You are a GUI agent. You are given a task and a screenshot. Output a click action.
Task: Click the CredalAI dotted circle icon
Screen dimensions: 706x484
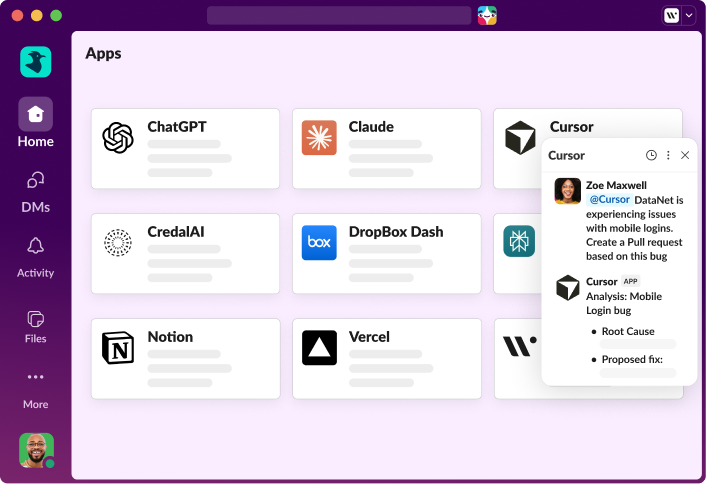[118, 243]
